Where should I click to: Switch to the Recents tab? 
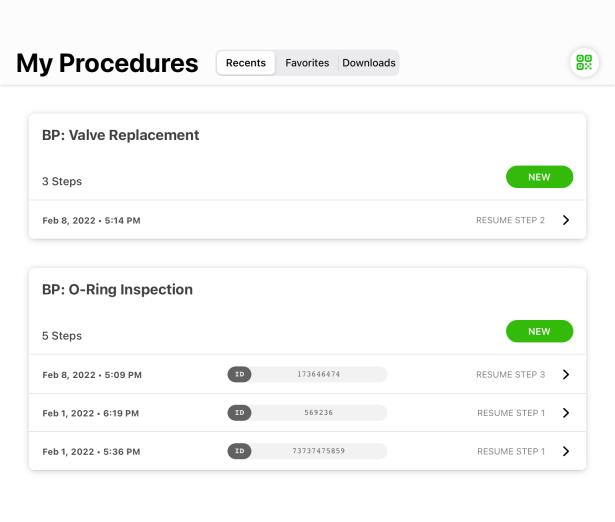246,63
